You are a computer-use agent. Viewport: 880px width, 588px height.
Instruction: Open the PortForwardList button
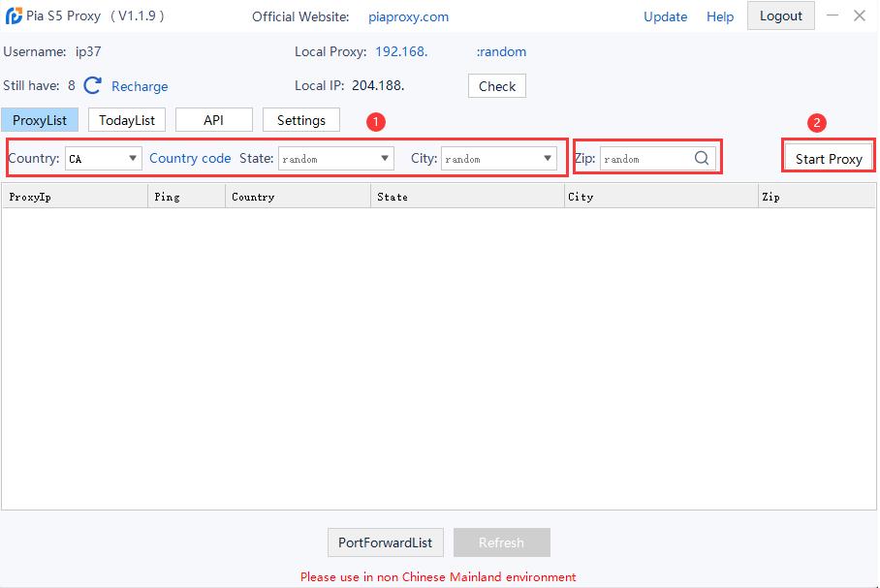click(386, 542)
